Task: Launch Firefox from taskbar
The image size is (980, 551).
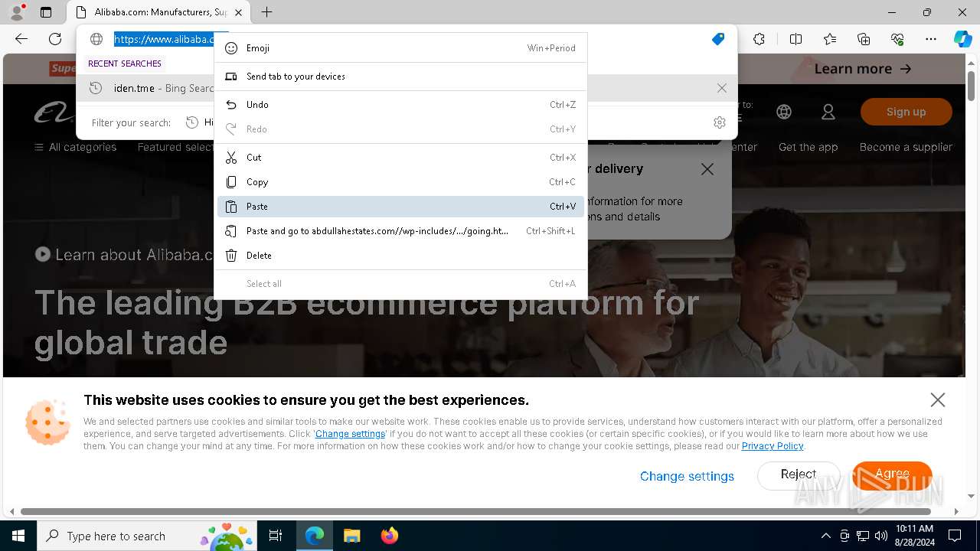Action: click(389, 536)
